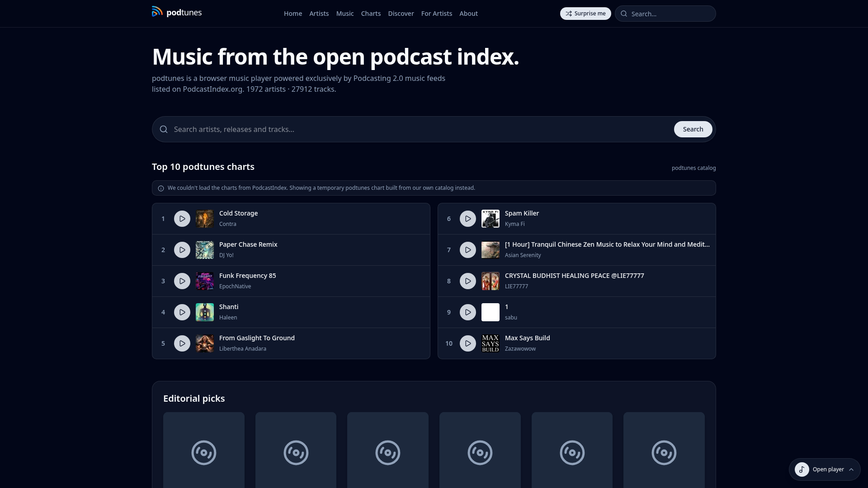This screenshot has width=868, height=488.
Task: Open the About nav item
Action: click(x=468, y=14)
